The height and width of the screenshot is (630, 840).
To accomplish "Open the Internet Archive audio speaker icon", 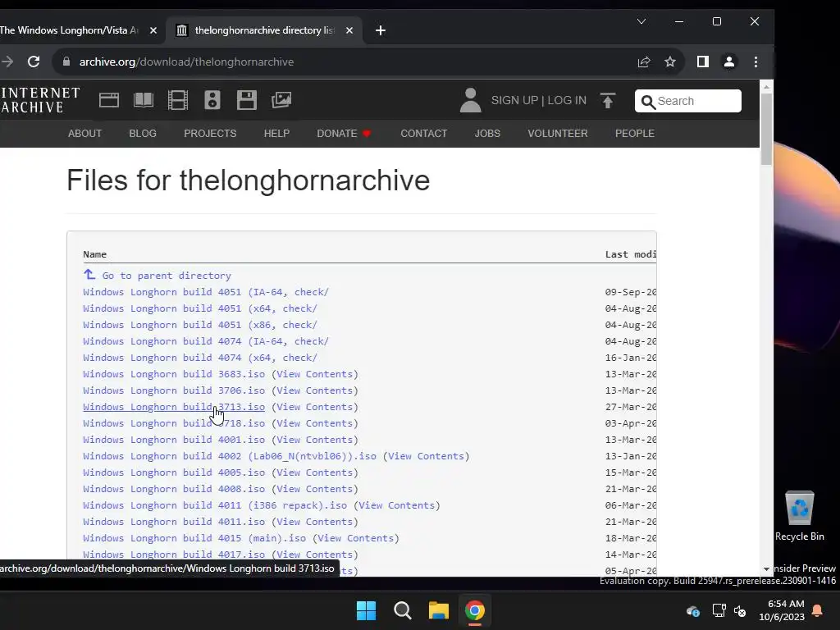I will tap(212, 100).
